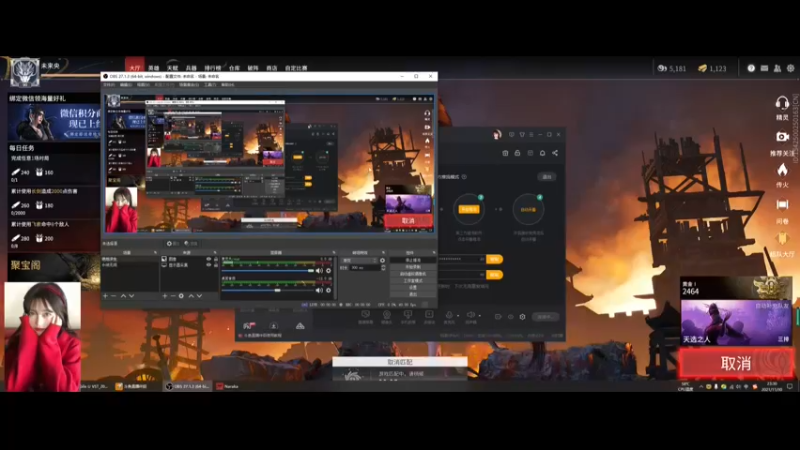Expand speaker options arrow in companion bar
Screen dimensions: 800x450
(480, 315)
